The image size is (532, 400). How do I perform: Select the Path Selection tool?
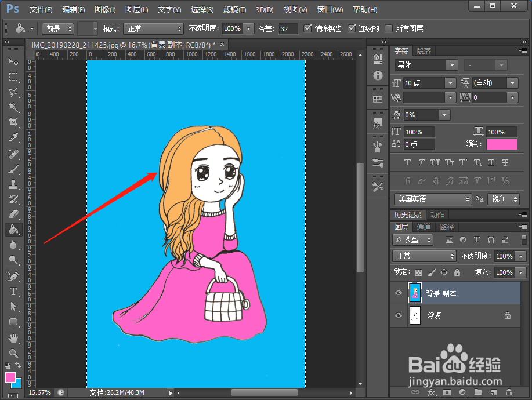13,307
